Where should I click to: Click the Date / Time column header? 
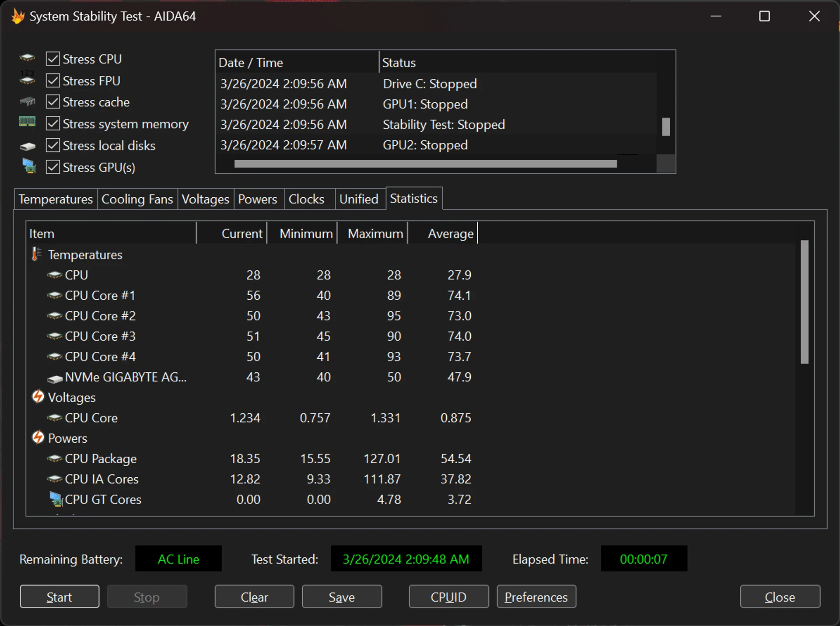pos(297,63)
